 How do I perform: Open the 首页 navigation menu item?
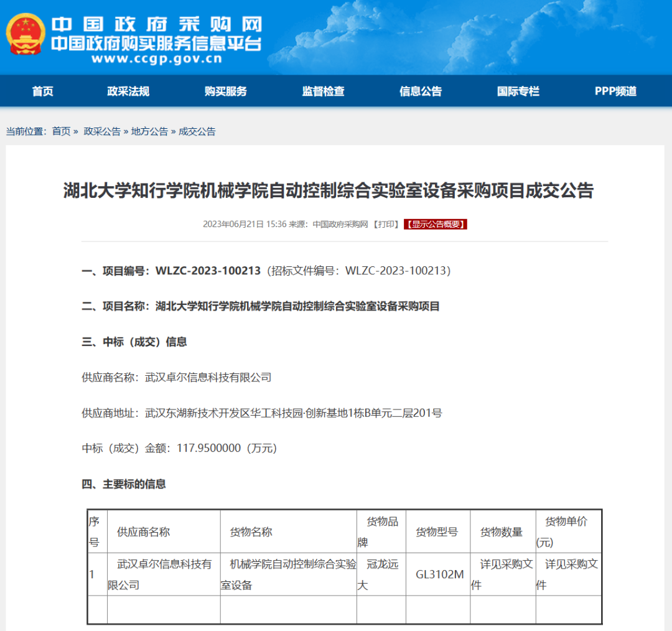[43, 91]
